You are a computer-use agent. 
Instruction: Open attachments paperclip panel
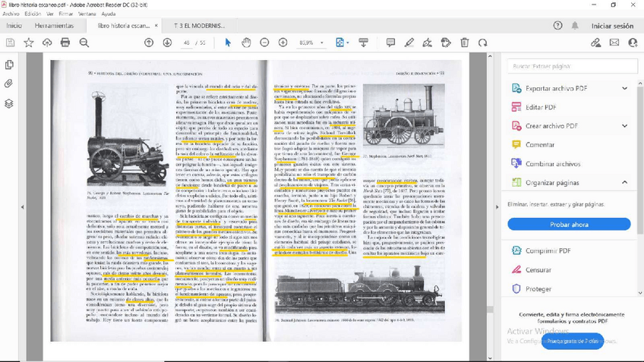click(x=9, y=84)
